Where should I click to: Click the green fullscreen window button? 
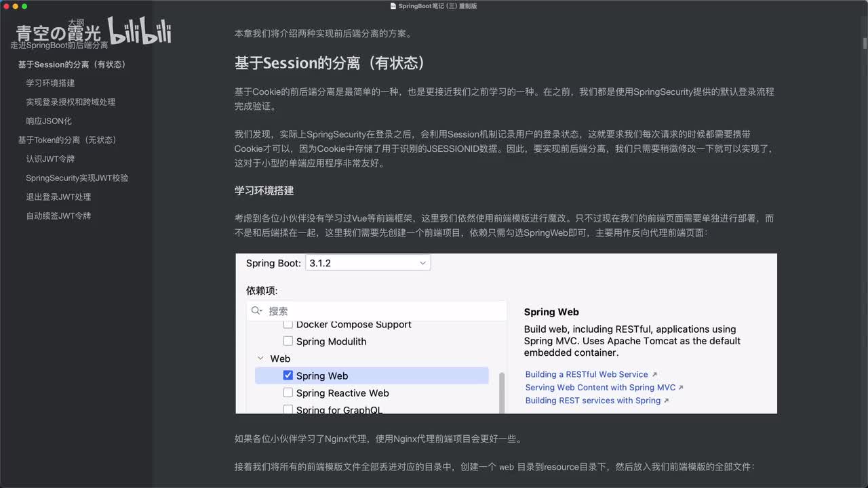click(24, 6)
